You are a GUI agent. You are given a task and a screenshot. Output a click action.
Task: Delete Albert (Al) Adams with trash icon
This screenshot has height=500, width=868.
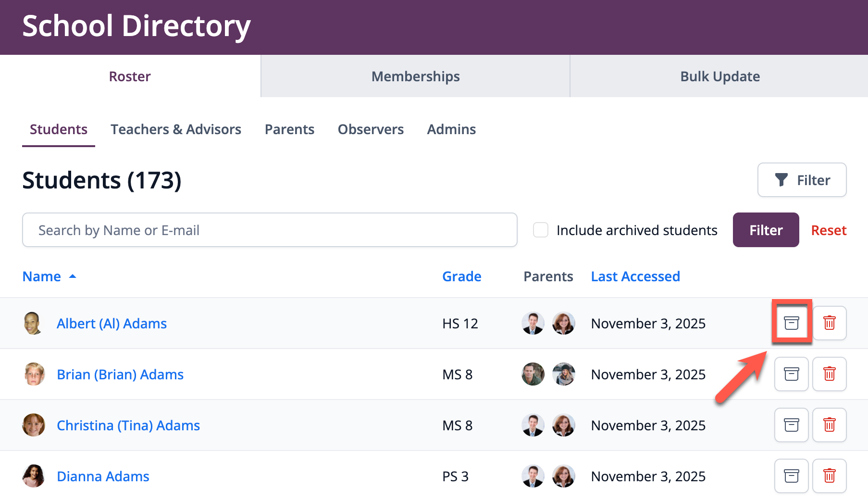click(829, 323)
